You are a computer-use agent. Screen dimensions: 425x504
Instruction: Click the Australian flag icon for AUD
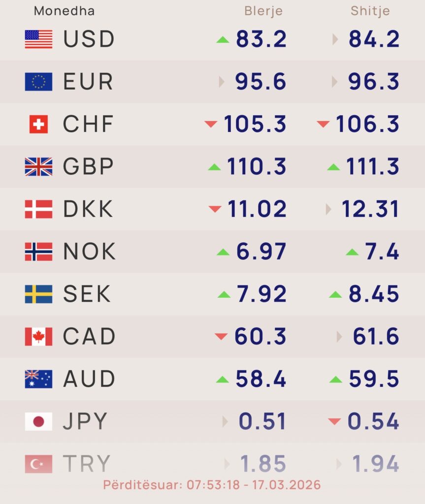[x=38, y=379]
